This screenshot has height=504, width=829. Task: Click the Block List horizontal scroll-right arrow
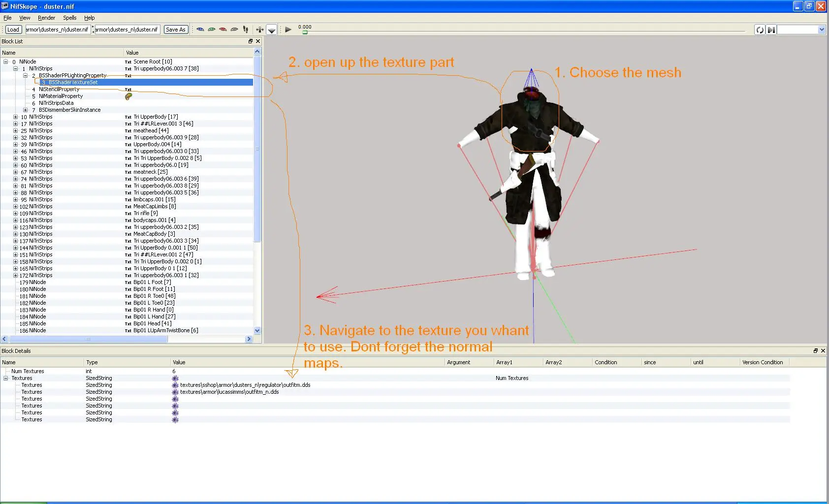pyautogui.click(x=249, y=339)
